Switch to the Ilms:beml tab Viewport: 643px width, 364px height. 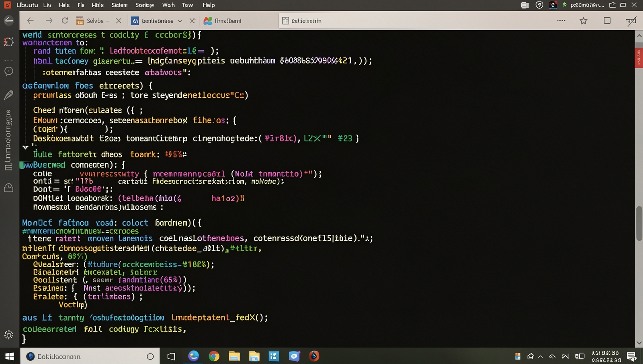[223, 20]
